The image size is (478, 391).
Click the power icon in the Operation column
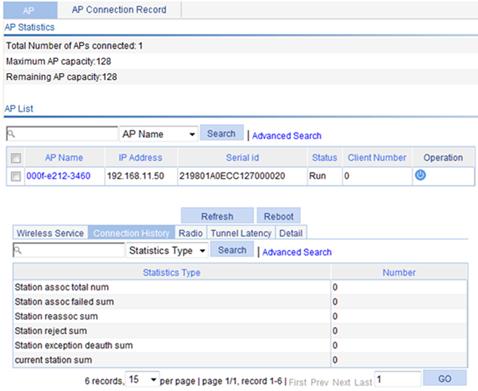420,175
